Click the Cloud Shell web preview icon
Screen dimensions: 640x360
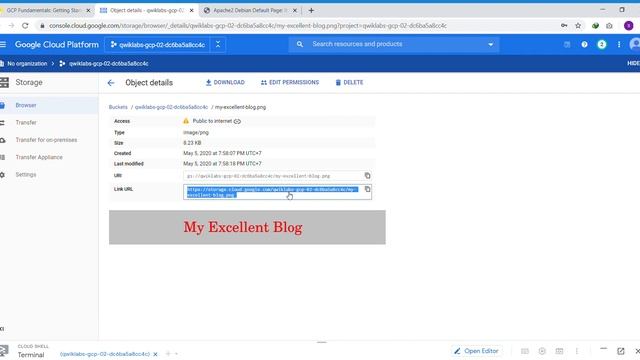(559, 351)
